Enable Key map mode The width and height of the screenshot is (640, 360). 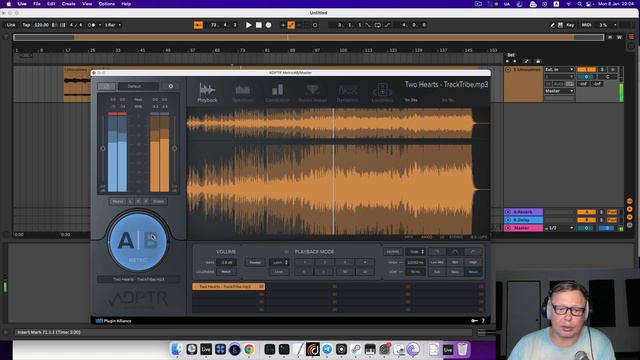pyautogui.click(x=570, y=25)
